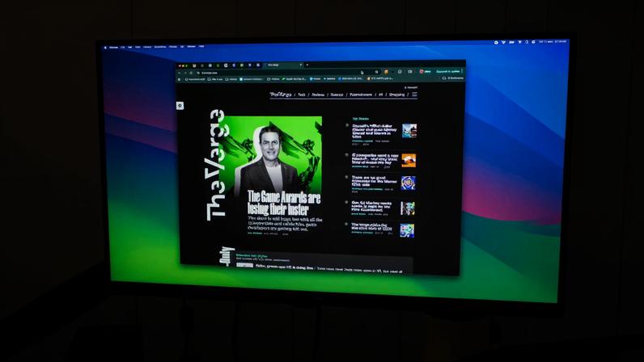Open the Reviews section link
The height and width of the screenshot is (362, 644).
pyautogui.click(x=318, y=95)
